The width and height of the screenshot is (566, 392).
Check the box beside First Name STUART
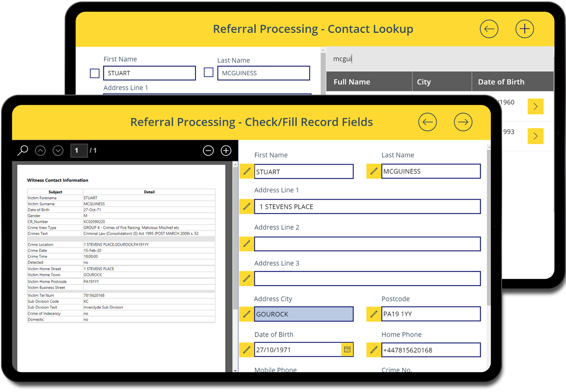(94, 73)
